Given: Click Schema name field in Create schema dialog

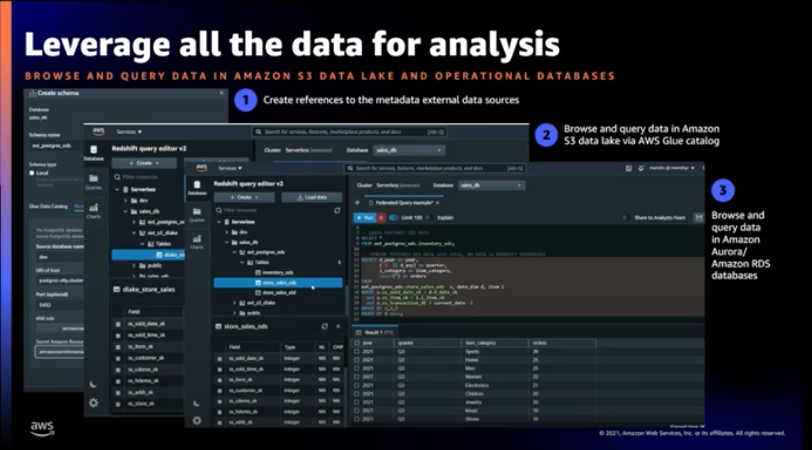Looking at the screenshot, I should [x=54, y=146].
